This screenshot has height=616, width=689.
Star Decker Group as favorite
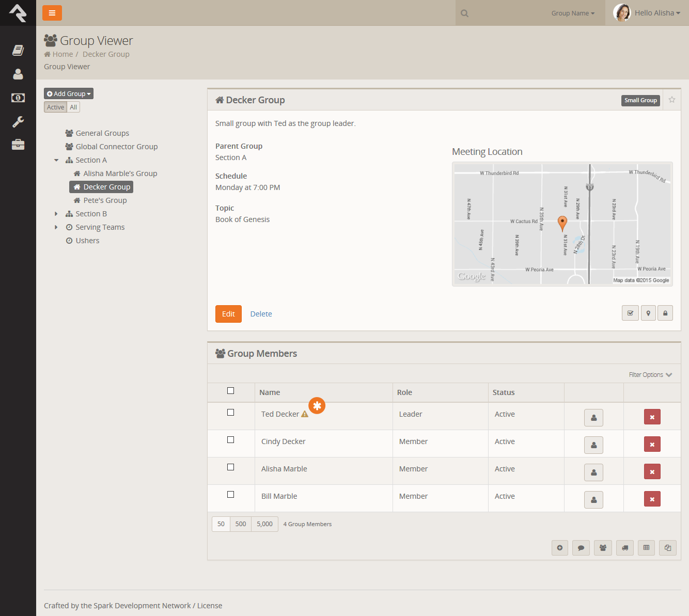[x=672, y=100]
